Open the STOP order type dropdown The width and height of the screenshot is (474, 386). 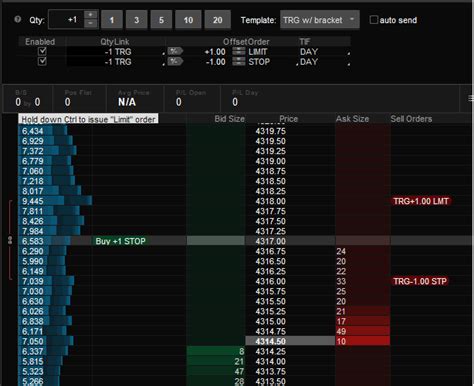(x=272, y=62)
